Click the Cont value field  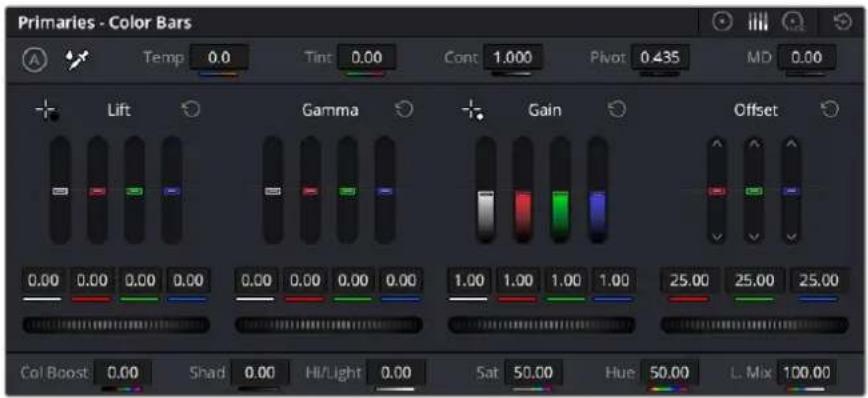pos(513,58)
